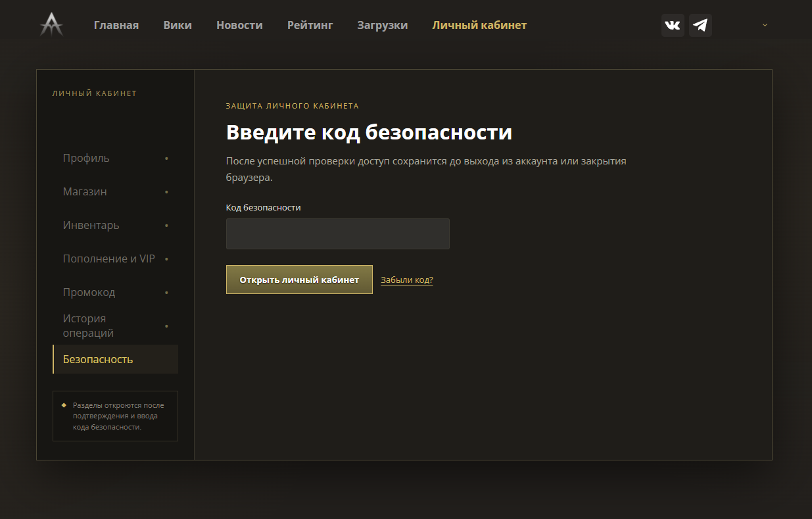The height and width of the screenshot is (519, 812).
Task: Open Пополнение и VIP section
Action: point(115,259)
